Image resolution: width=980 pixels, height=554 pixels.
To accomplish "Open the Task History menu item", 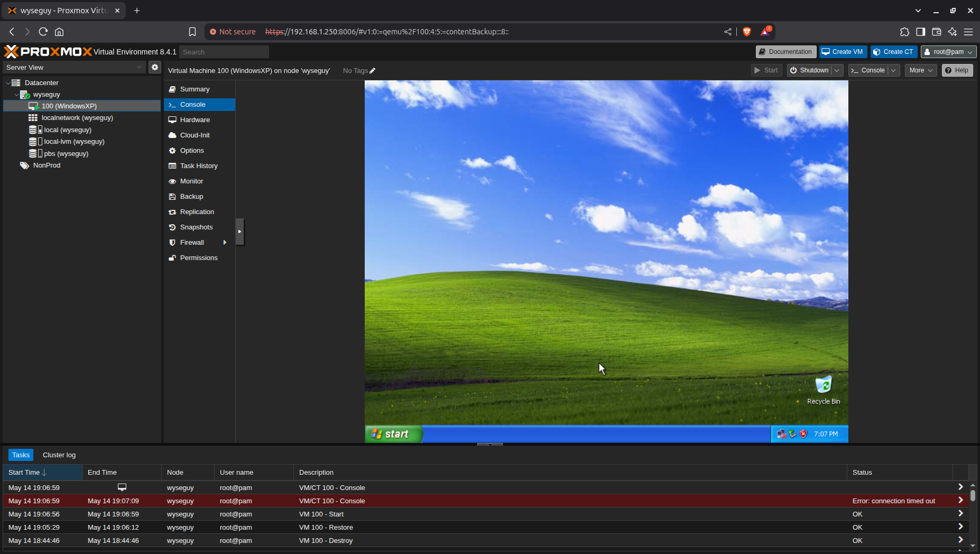I will pos(200,166).
